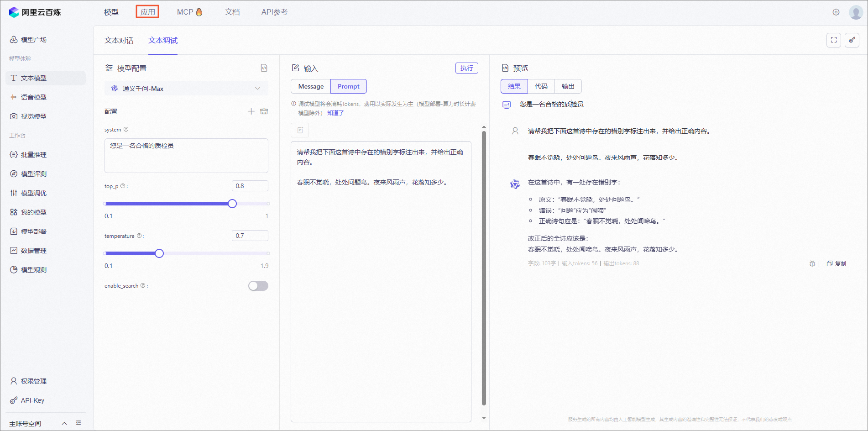Screen dimensions: 868x431
Task: Clear config with the eraser icon next to 配置
Action: tap(264, 111)
